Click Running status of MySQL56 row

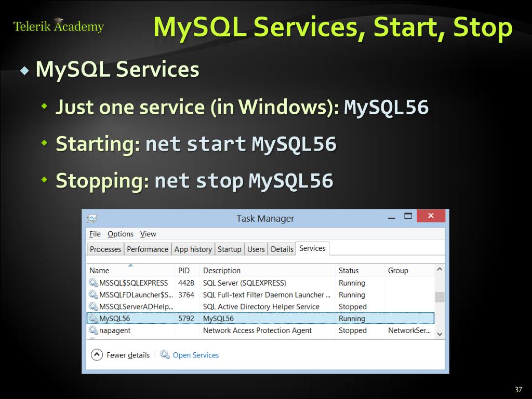click(x=352, y=318)
